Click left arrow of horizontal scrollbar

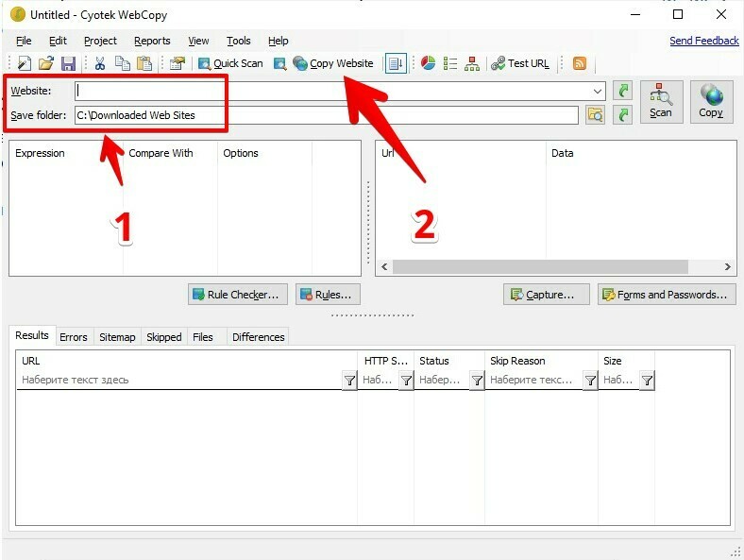384,266
